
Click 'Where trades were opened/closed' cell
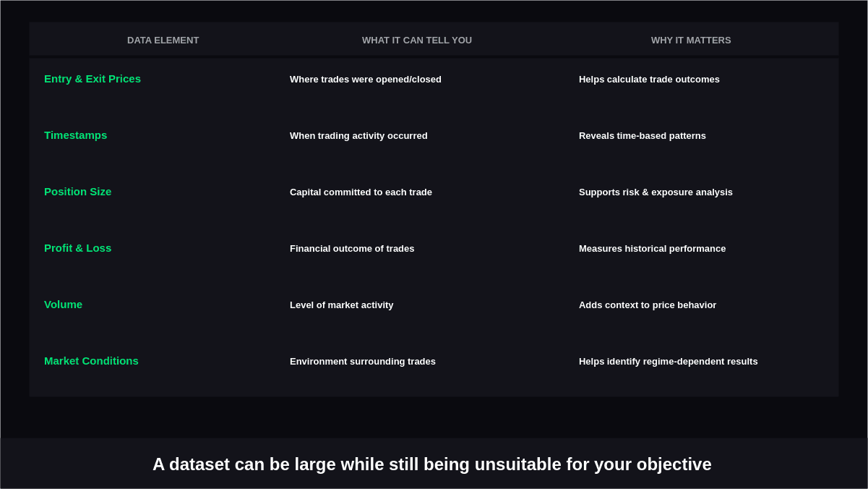click(366, 80)
